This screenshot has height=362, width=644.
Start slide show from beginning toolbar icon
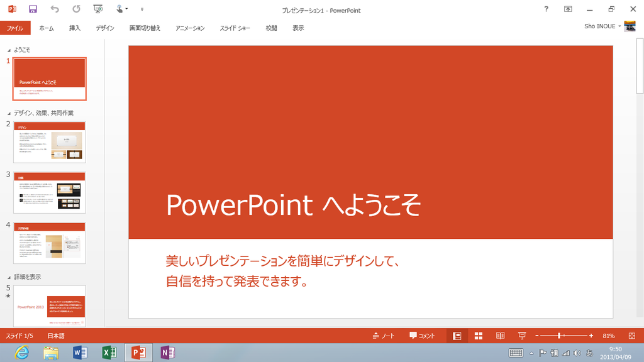[97, 9]
